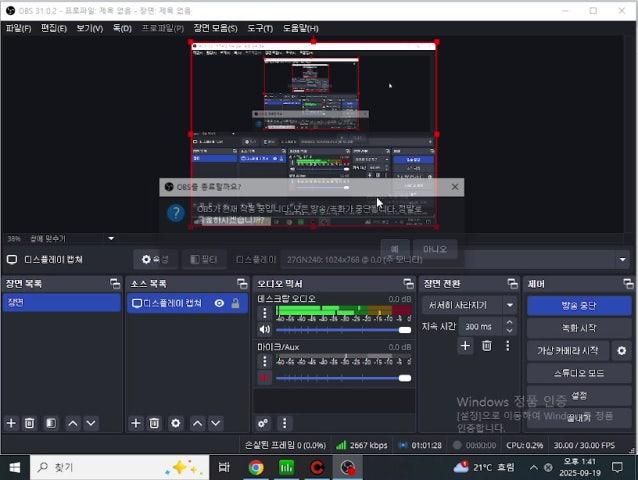Undock the 오디오 믹서 panel
The image size is (638, 480).
pyautogui.click(x=408, y=284)
